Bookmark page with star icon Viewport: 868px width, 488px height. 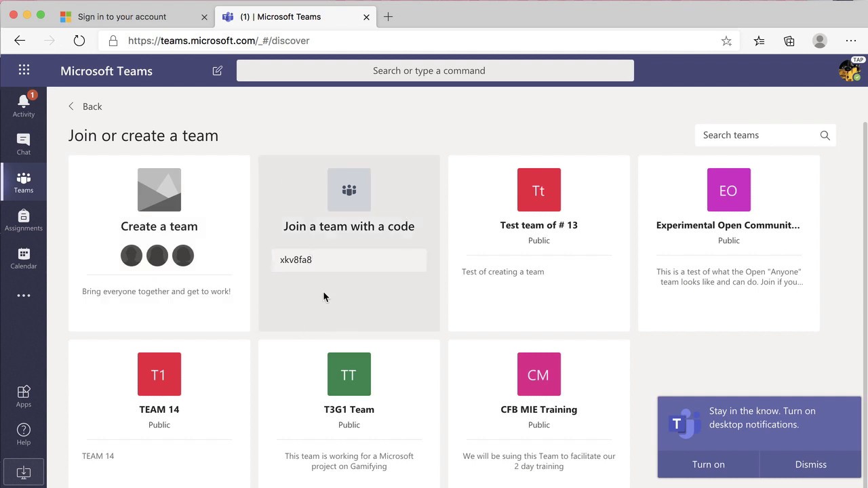click(x=726, y=41)
